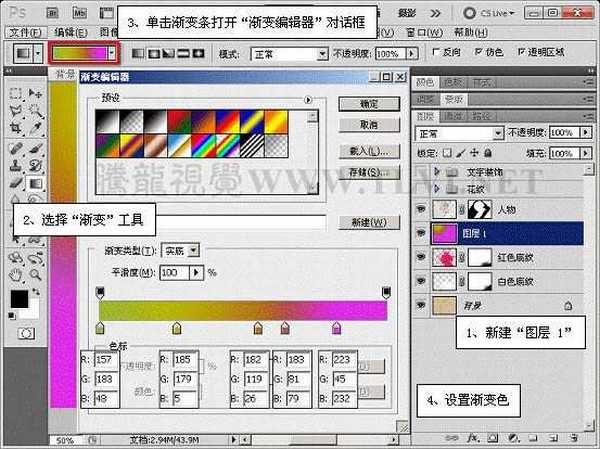The width and height of the screenshot is (600, 449).
Task: Open the 渐变类型 gradient type dropdown
Action: tap(193, 249)
